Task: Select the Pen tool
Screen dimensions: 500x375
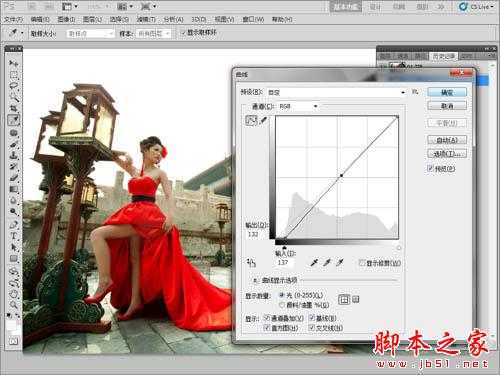Action: pyautogui.click(x=14, y=225)
